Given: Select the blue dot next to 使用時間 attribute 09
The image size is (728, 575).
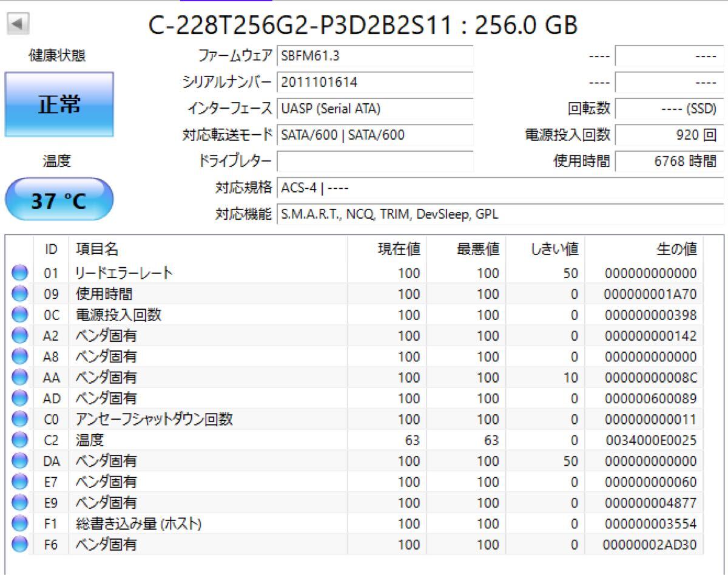Looking at the screenshot, I should point(19,294).
